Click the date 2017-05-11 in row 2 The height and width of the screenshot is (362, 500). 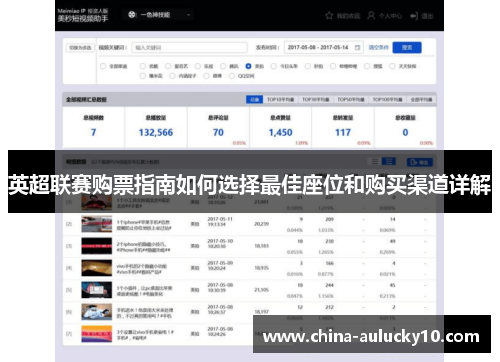(220, 219)
